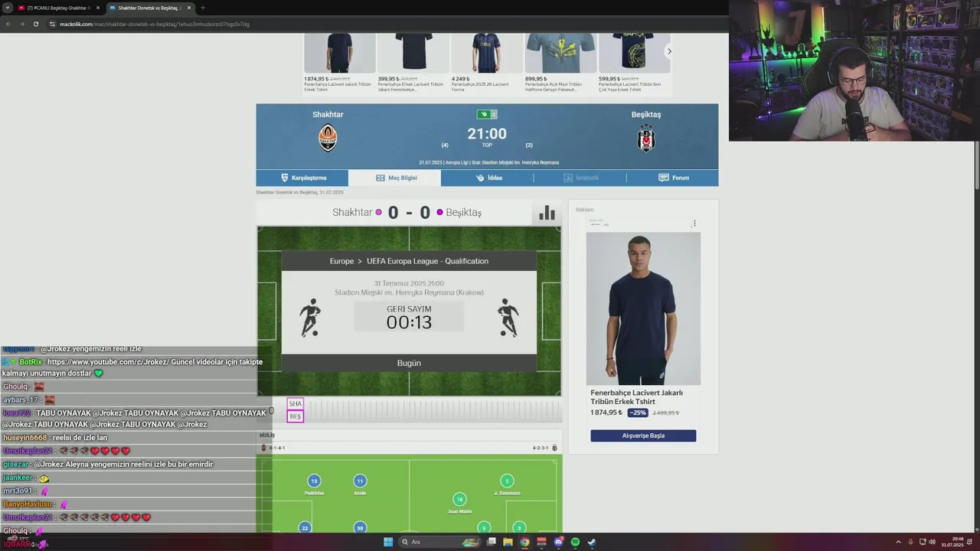Click the Europe breadcrumb in match card
The image size is (980, 551).
click(x=341, y=261)
